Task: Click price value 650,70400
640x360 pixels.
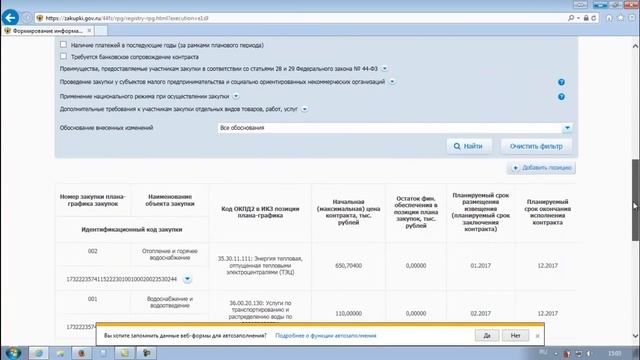Action: pyautogui.click(x=348, y=266)
